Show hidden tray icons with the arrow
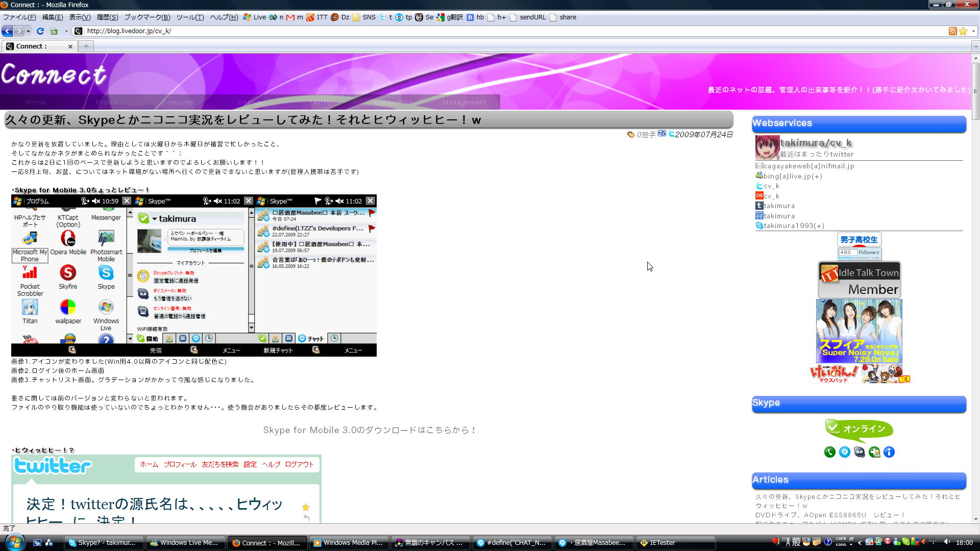This screenshot has width=980, height=551. pos(860,542)
